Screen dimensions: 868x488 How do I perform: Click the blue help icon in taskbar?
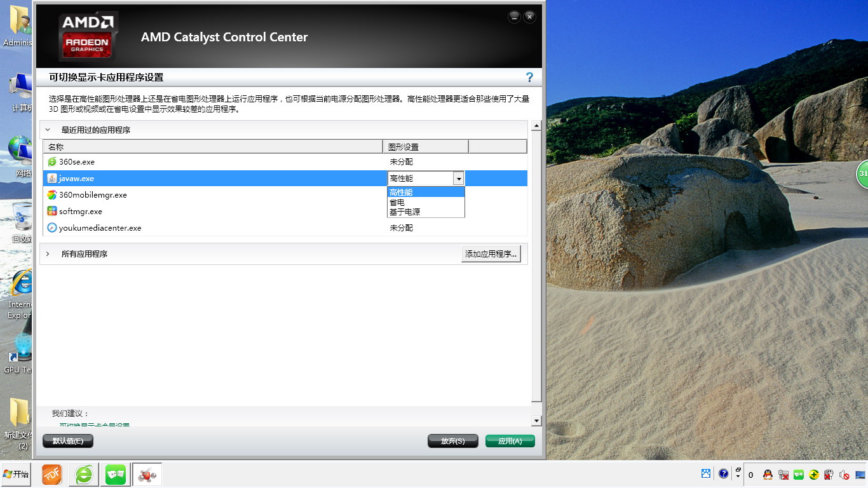723,474
